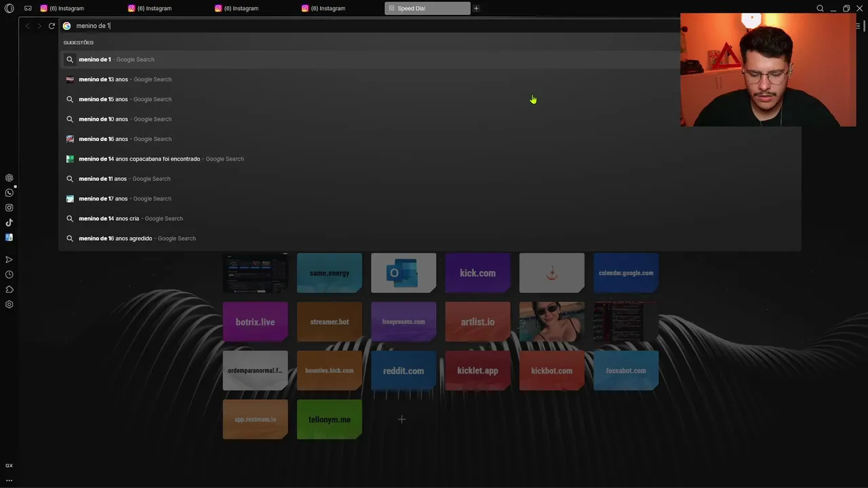Select suggestion "menino de 16 anos"
The width and height of the screenshot is (868, 488).
click(x=430, y=139)
